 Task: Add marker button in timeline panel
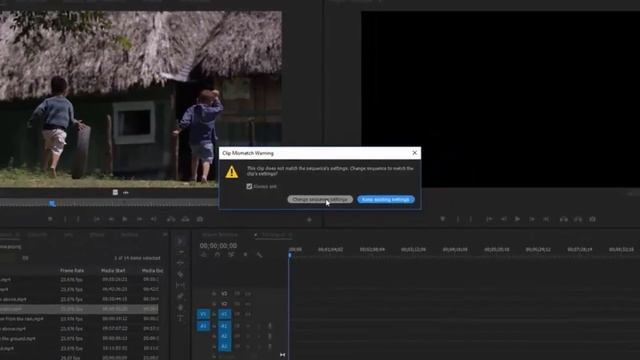pos(245,255)
